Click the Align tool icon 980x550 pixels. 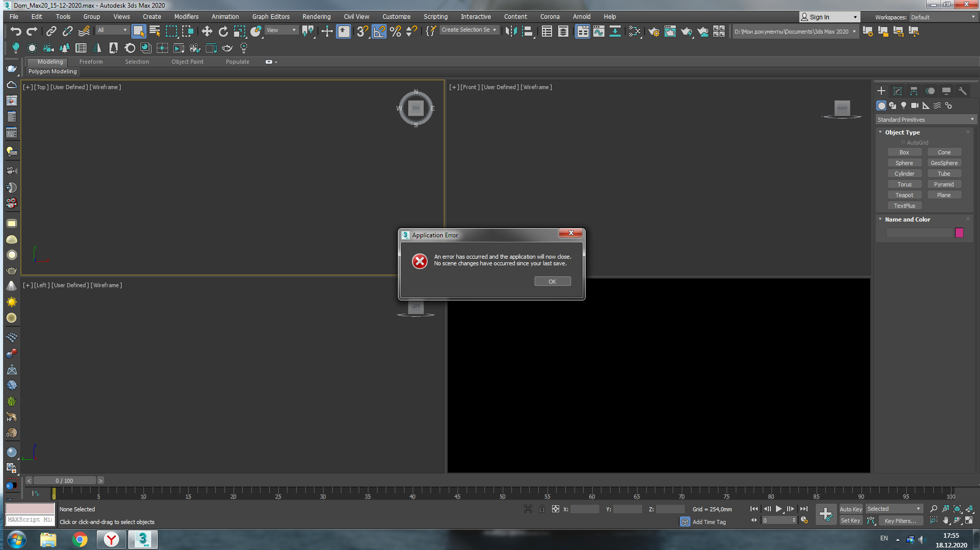[x=528, y=32]
